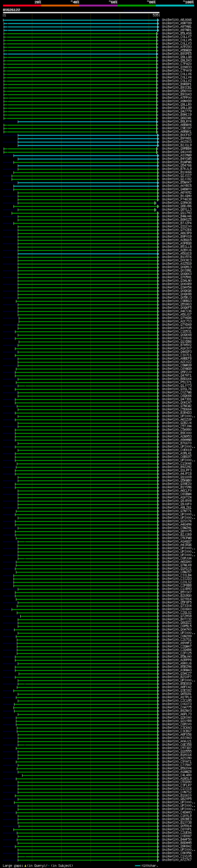The image size is (197, 868).
Task: Select the cyan ~100% identity color band
Action: pos(175,6)
